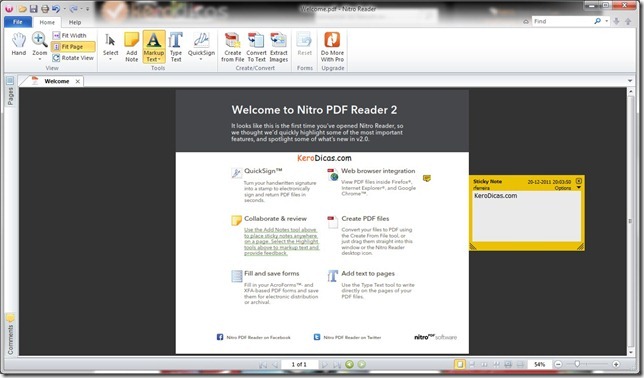Open the sticky note Options menu
Viewport: 644px width, 378px height.
point(567,188)
